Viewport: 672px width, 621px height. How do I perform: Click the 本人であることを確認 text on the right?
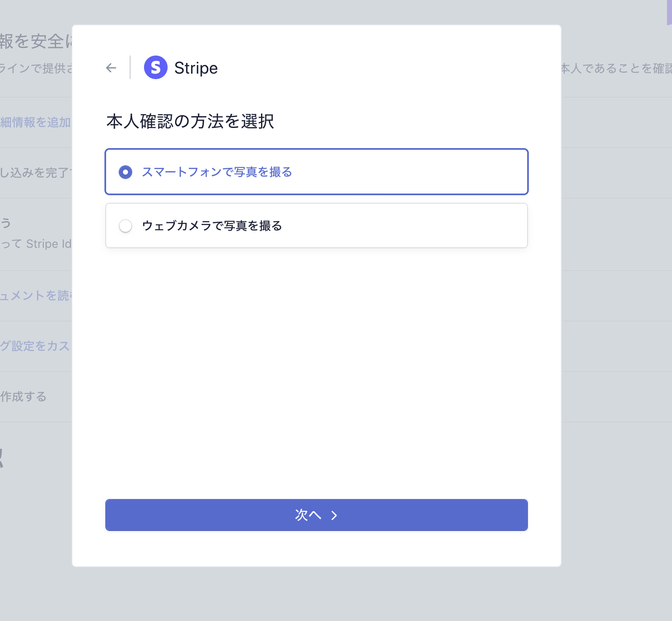point(616,69)
